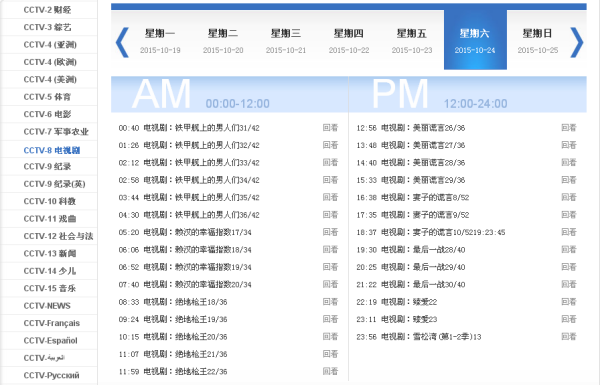Click 回看 for 14:40 美丽谎言28/36
600x385 pixels.
click(569, 163)
